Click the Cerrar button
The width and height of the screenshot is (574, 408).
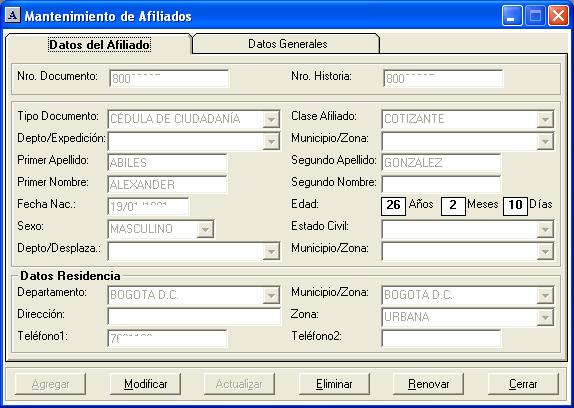click(523, 384)
